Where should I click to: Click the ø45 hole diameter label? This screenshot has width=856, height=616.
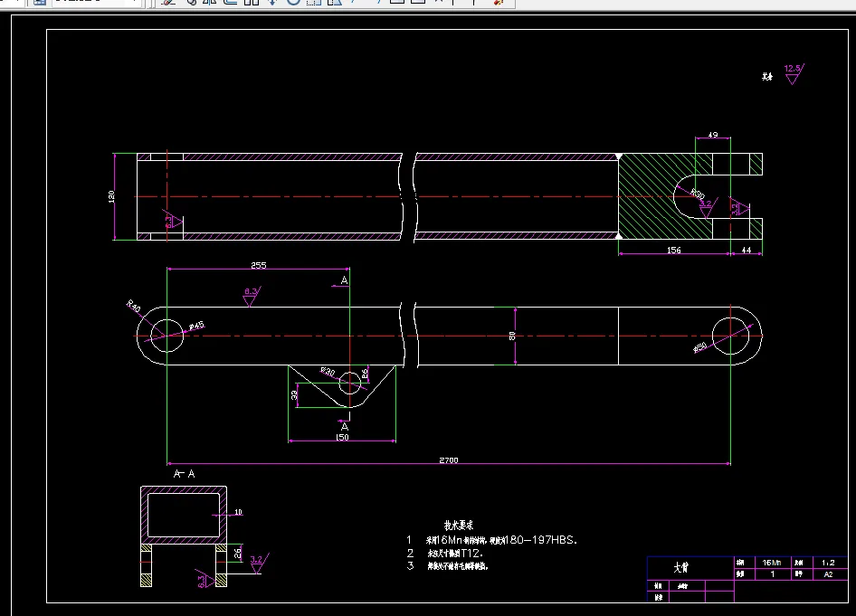(196, 326)
